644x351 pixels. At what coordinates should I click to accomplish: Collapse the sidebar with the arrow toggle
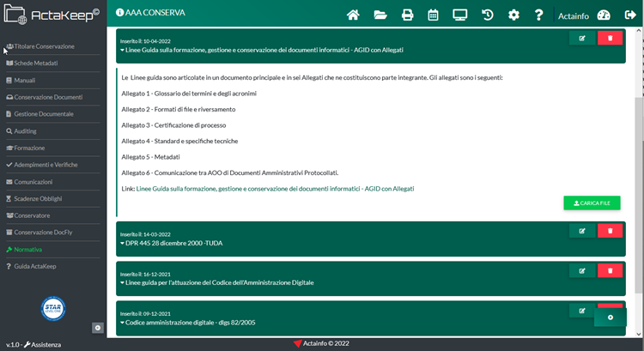98,327
